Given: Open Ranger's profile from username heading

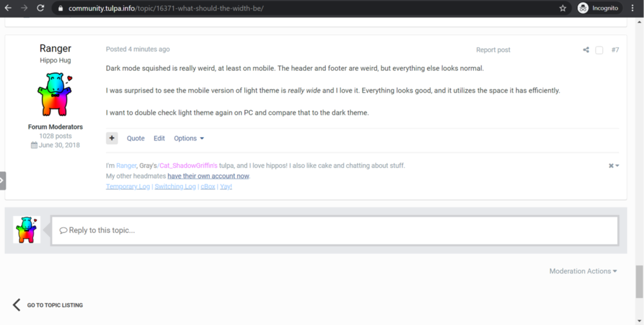Looking at the screenshot, I should coord(55,48).
